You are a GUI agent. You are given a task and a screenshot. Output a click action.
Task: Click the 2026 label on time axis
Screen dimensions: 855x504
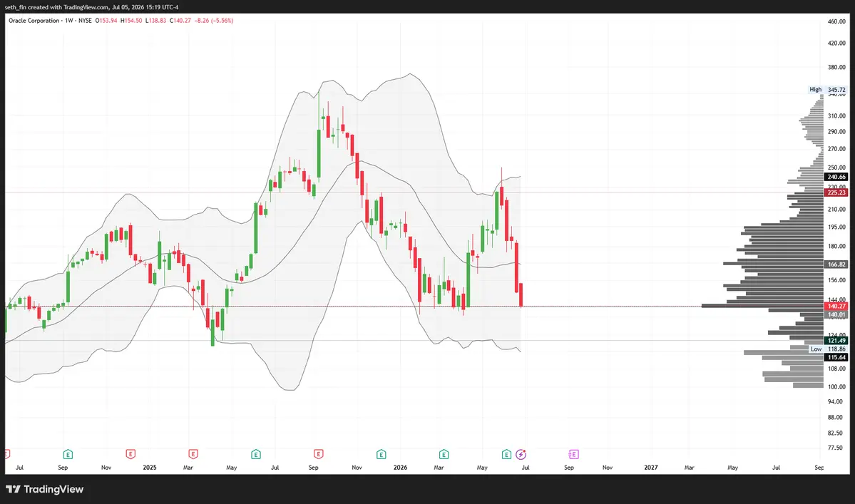pos(400,468)
